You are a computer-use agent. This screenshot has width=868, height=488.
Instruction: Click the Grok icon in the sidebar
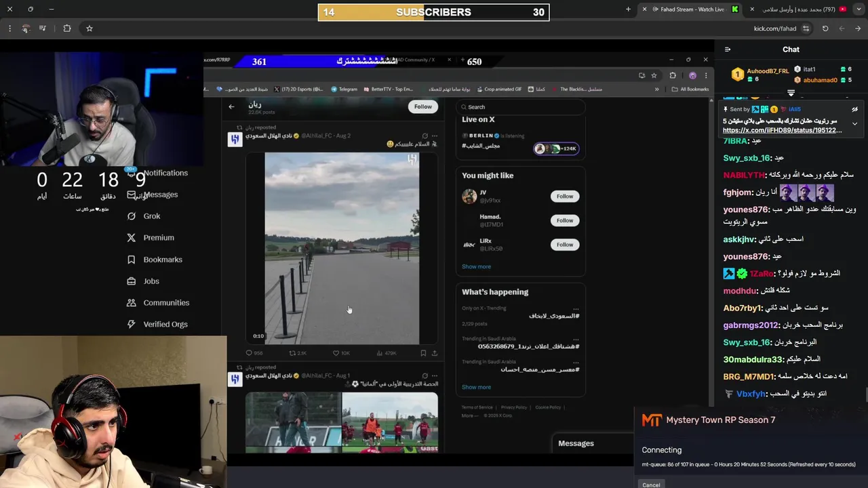[x=132, y=216]
